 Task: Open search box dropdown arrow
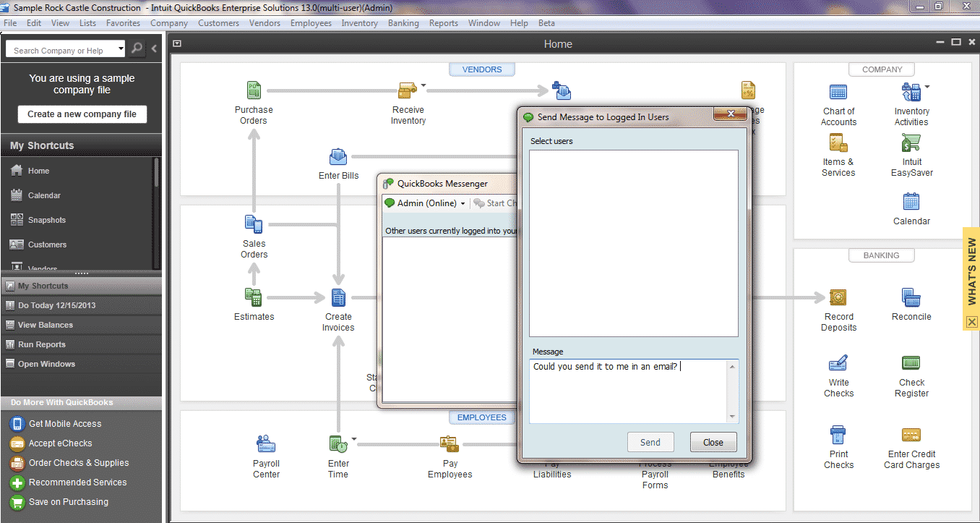pyautogui.click(x=119, y=49)
